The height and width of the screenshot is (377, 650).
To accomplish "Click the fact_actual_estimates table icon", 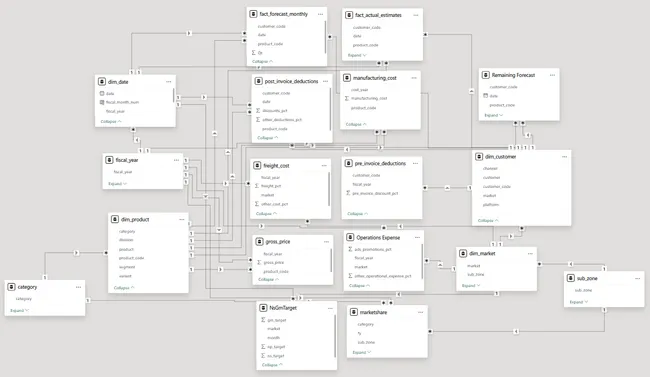I will tap(349, 15).
